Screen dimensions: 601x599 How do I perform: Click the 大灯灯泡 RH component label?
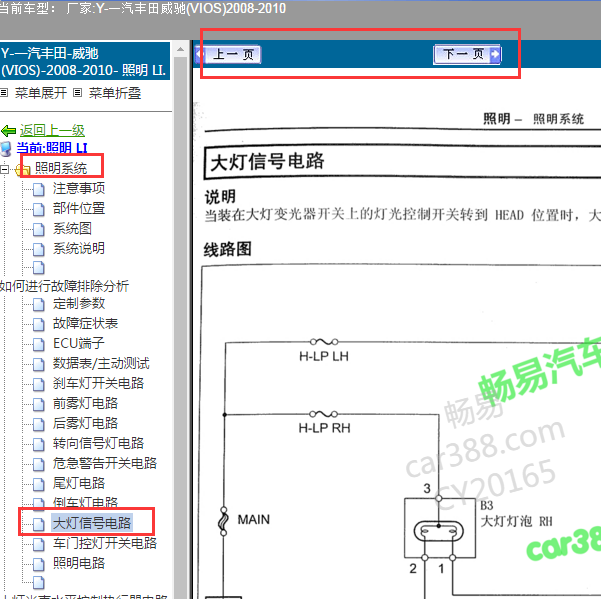click(x=516, y=521)
